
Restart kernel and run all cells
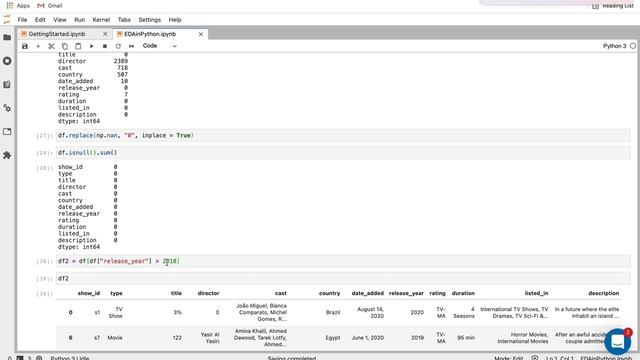(x=131, y=46)
